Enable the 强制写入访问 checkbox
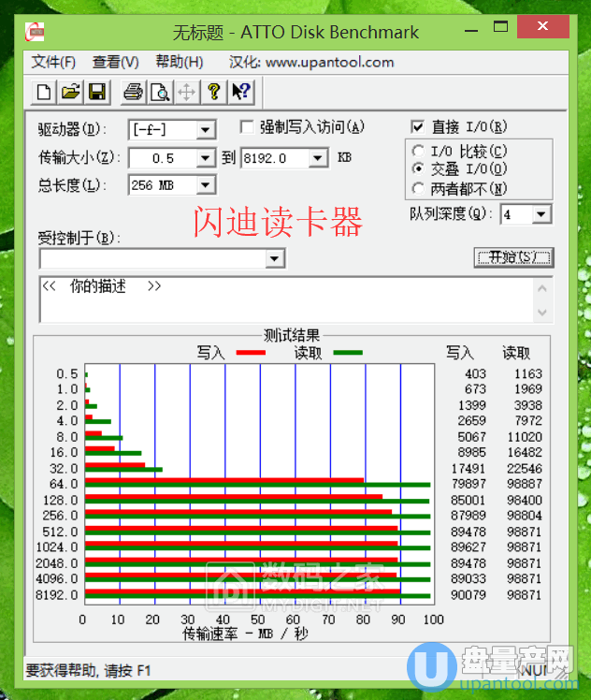 tap(248, 127)
